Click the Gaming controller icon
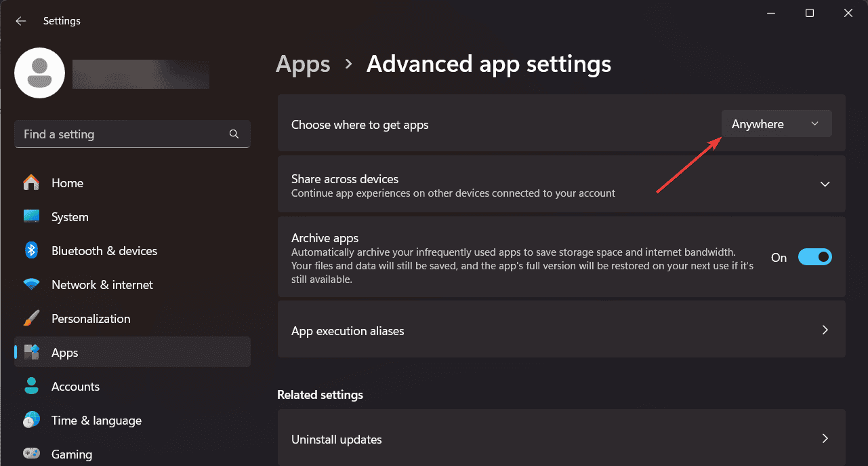 [x=31, y=453]
